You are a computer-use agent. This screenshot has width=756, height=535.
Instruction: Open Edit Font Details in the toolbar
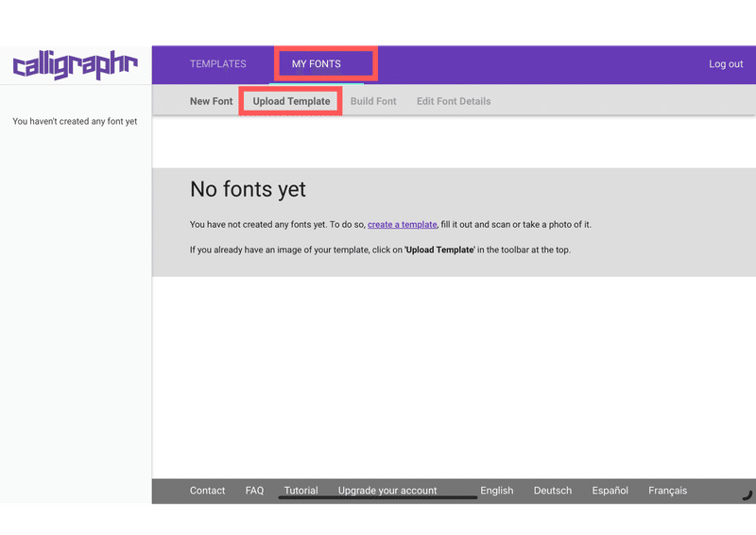[x=454, y=101]
